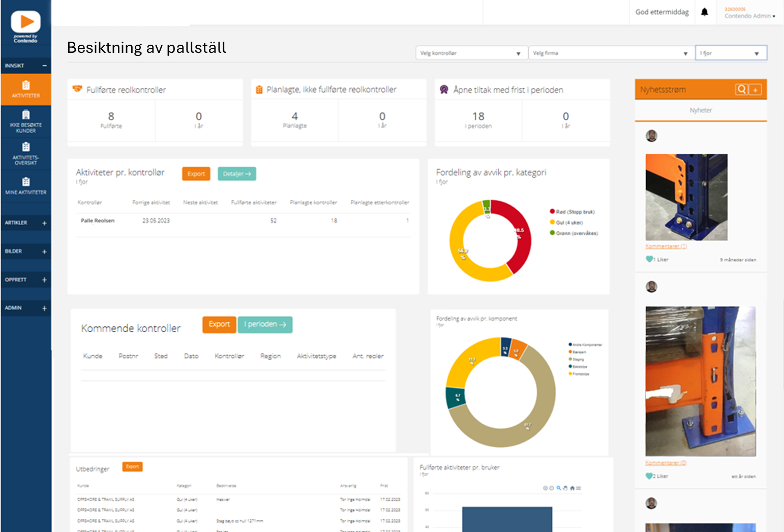
Task: Add a new post with the plus icon
Action: point(756,90)
